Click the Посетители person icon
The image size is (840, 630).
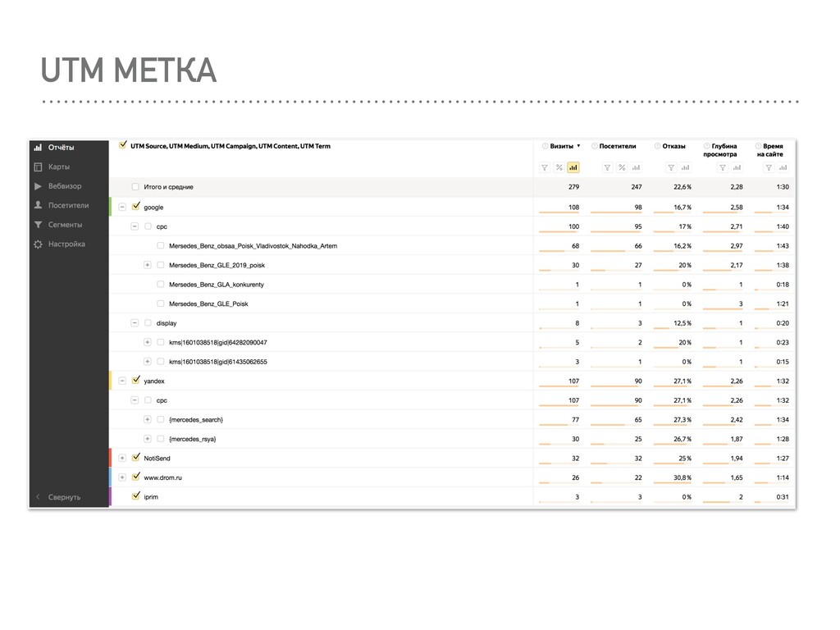(x=37, y=206)
